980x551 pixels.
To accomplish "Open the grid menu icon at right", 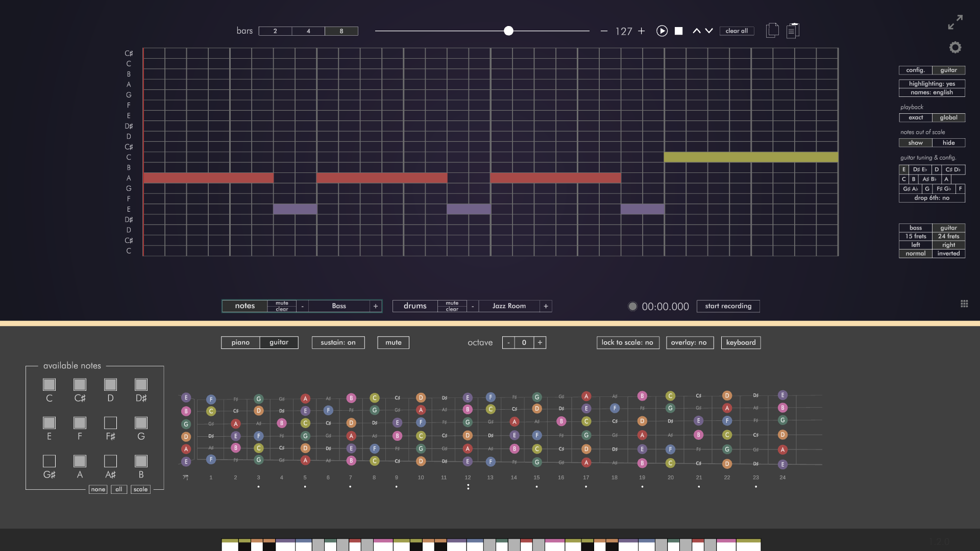I will [x=964, y=304].
